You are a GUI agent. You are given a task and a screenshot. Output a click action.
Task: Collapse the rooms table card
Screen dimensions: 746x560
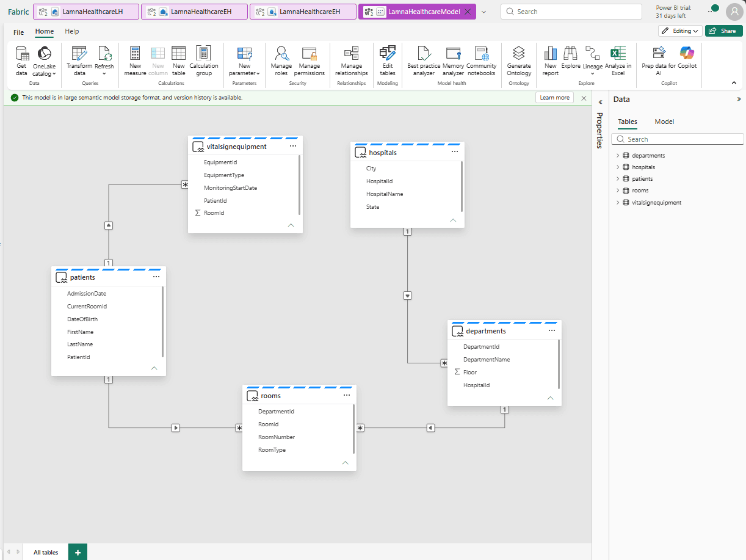[x=345, y=463]
